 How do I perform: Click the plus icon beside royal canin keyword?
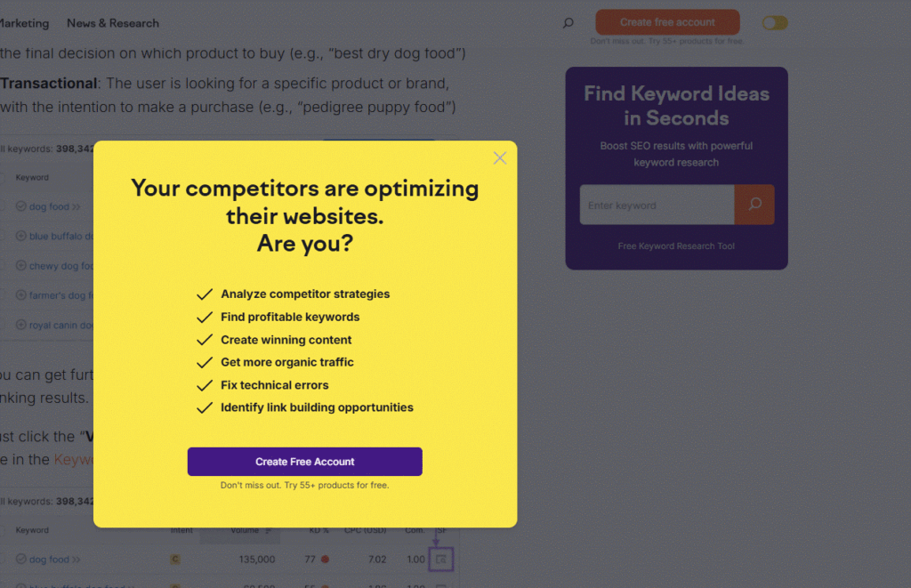coord(20,325)
